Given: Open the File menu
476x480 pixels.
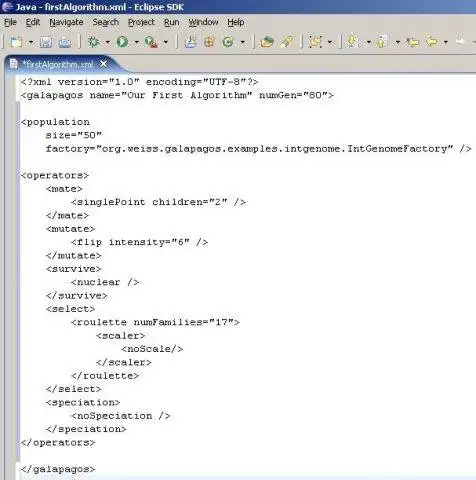Looking at the screenshot, I should (10, 22).
